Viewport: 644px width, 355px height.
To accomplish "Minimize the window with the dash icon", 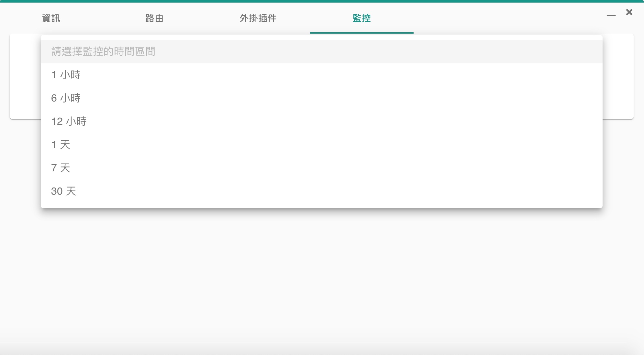I will coord(611,15).
